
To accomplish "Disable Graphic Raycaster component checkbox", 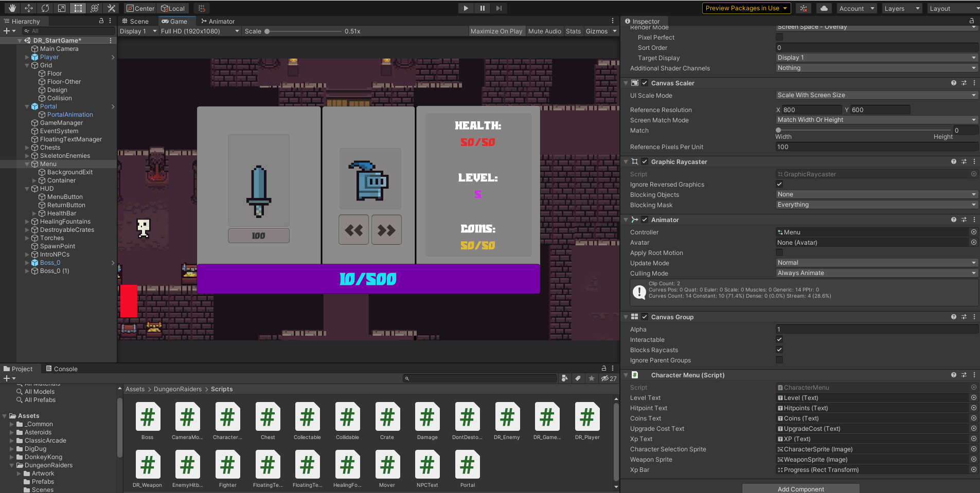I will (x=645, y=161).
